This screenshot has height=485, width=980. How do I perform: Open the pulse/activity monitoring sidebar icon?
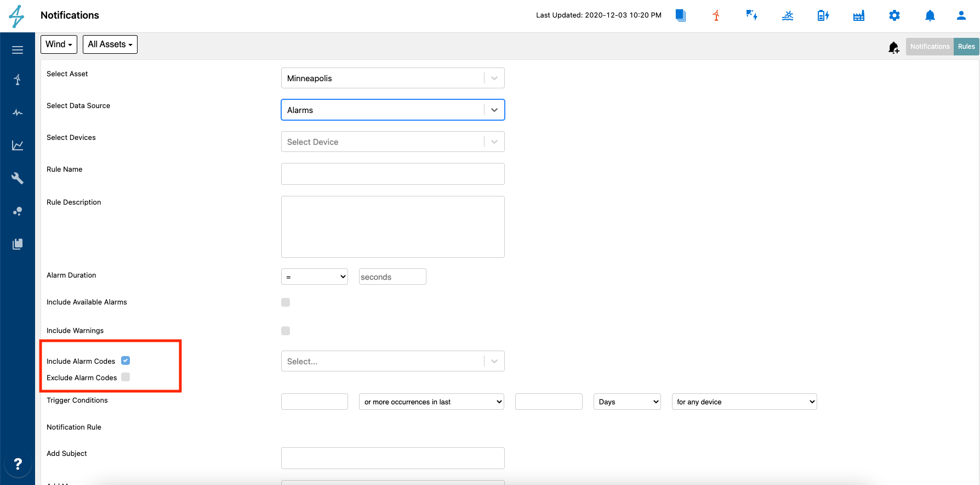click(x=18, y=112)
